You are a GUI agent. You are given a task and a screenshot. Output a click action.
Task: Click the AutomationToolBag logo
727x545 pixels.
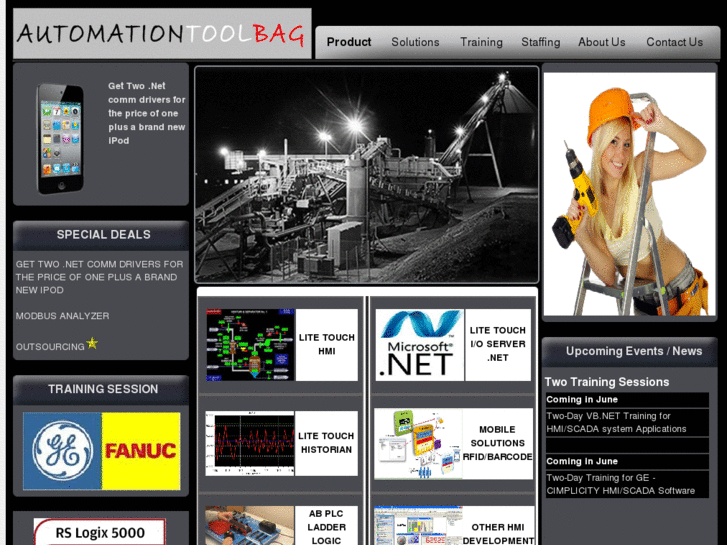(x=162, y=33)
